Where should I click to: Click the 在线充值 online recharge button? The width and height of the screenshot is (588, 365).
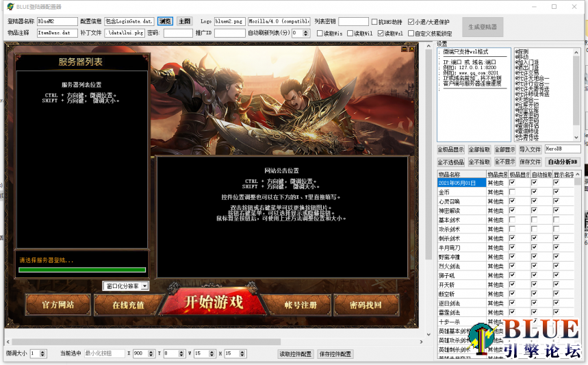tap(128, 305)
